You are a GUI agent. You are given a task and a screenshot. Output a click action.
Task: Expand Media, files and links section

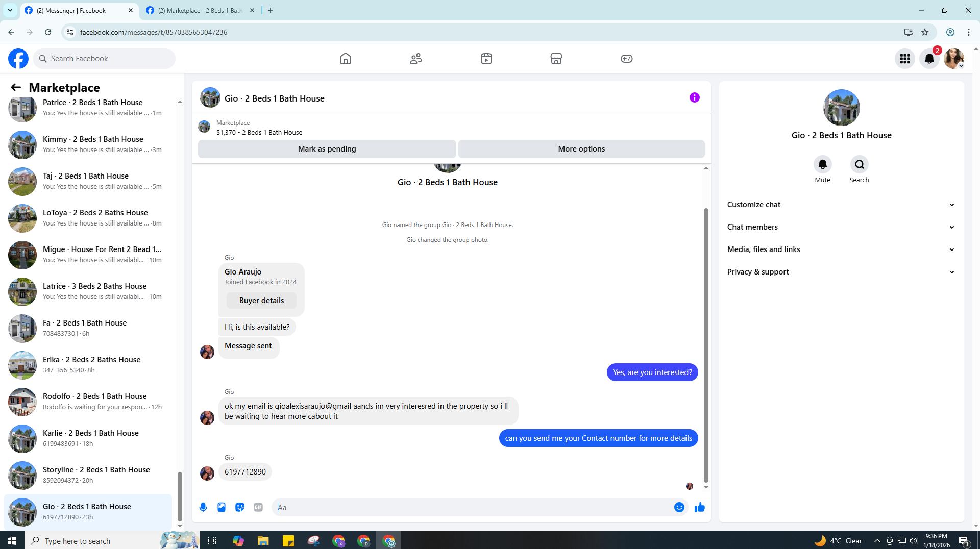(841, 249)
